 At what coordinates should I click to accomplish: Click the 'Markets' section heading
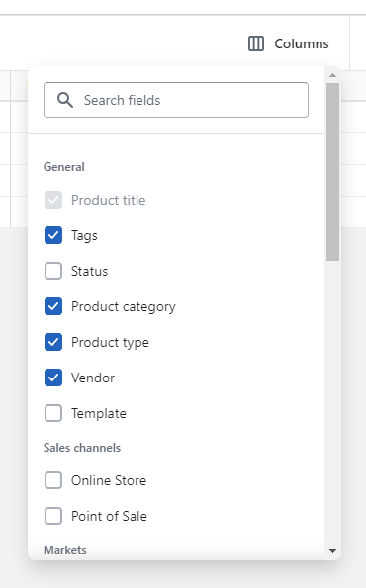(x=65, y=550)
